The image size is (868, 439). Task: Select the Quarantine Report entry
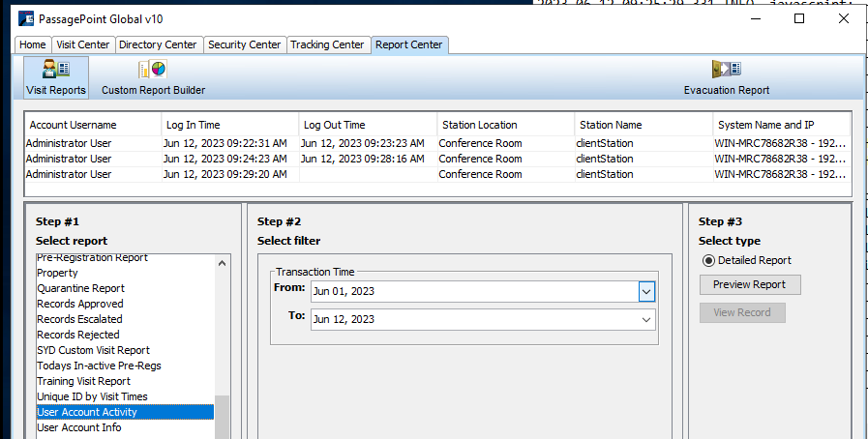80,288
